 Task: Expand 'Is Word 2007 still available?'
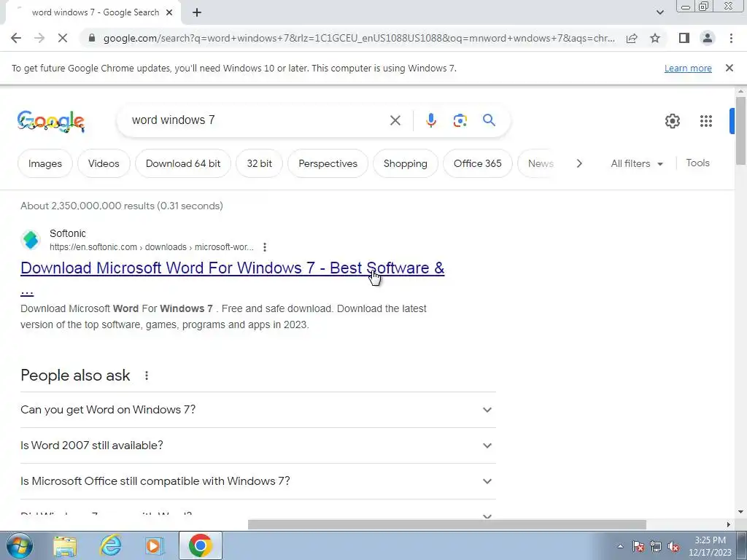click(258, 446)
